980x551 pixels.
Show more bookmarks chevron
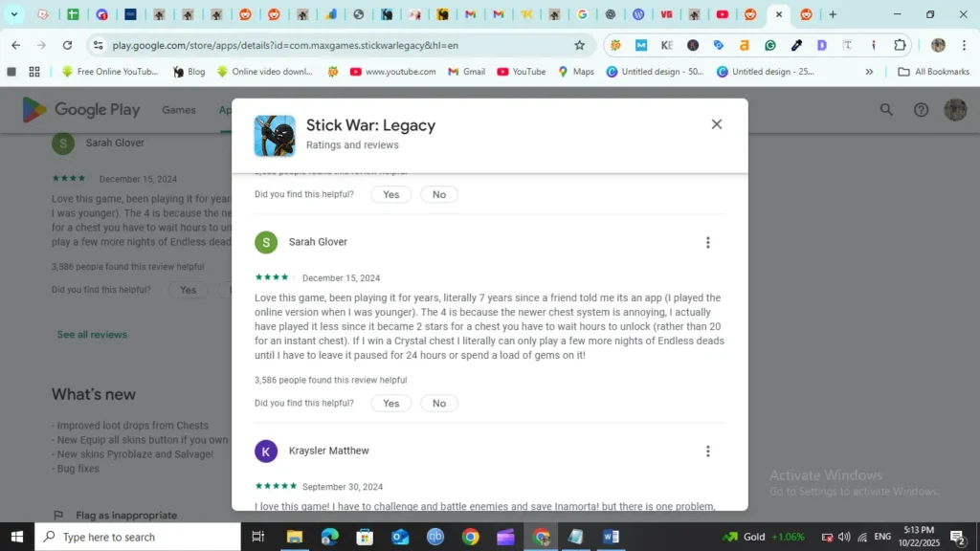pos(869,72)
